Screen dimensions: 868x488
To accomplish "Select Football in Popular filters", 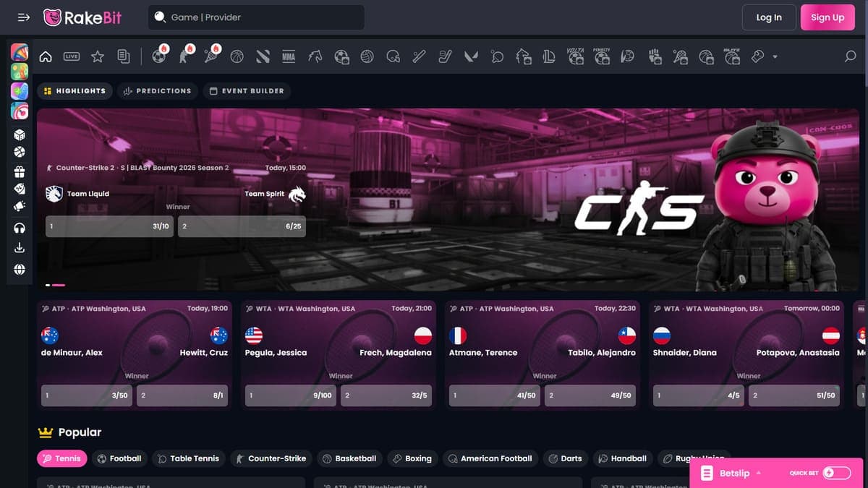I will click(119, 458).
